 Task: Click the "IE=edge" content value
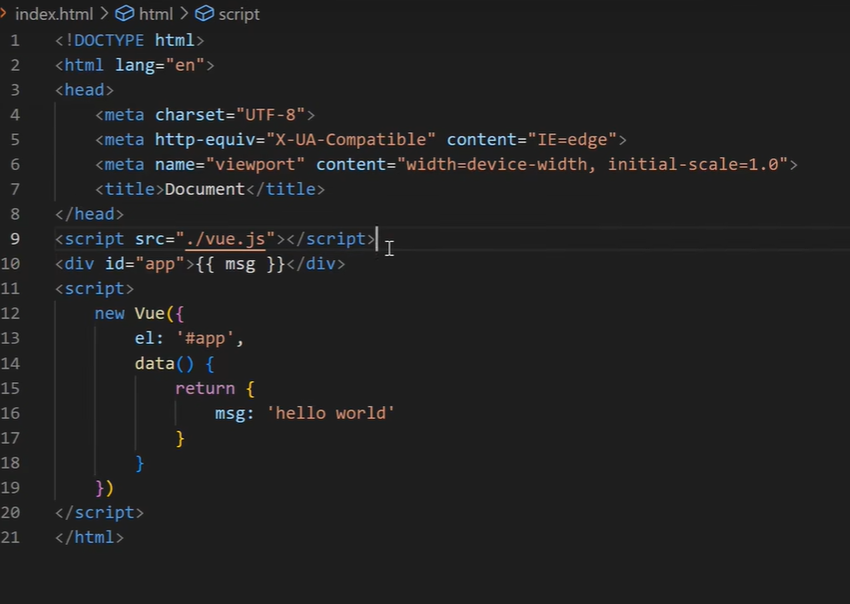point(572,140)
